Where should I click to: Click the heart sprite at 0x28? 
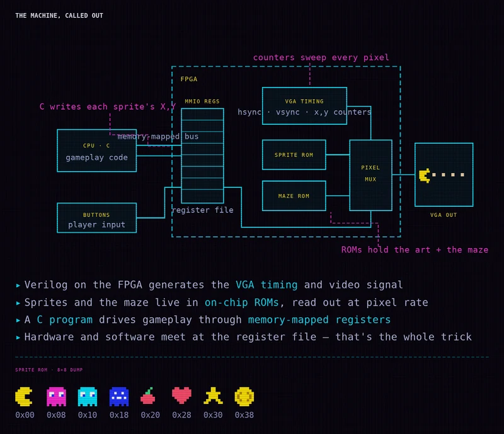click(x=181, y=396)
